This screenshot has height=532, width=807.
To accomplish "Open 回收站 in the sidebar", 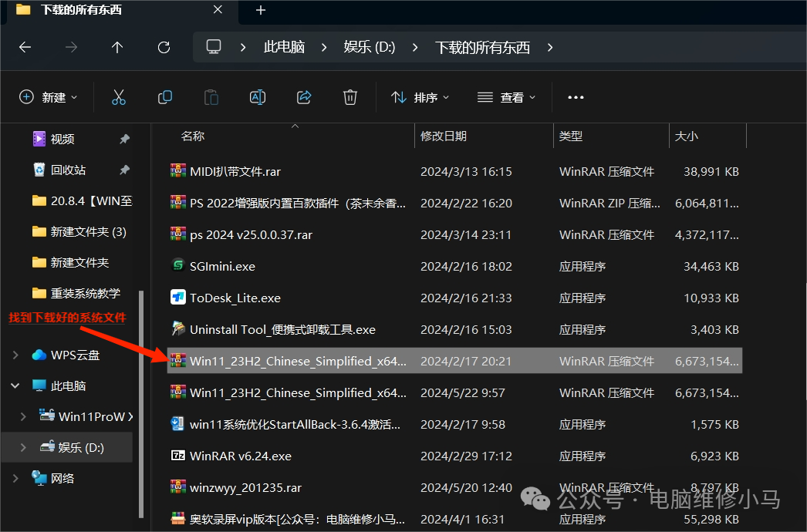I will (x=69, y=170).
